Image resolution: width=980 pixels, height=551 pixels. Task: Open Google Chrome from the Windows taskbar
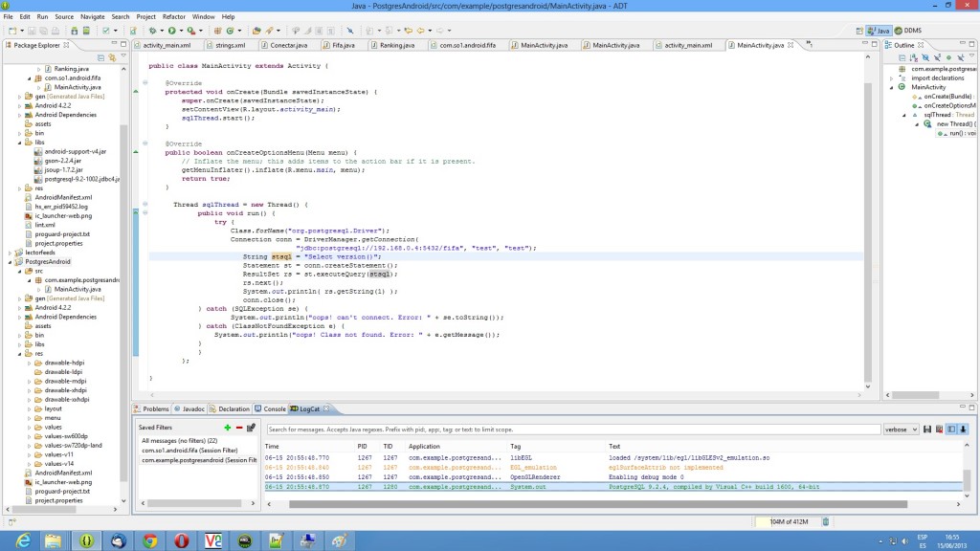(150, 540)
